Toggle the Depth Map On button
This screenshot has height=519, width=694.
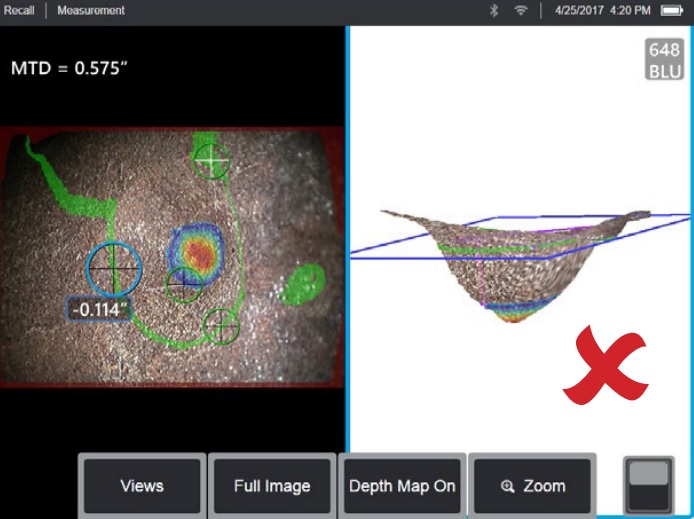tap(402, 486)
